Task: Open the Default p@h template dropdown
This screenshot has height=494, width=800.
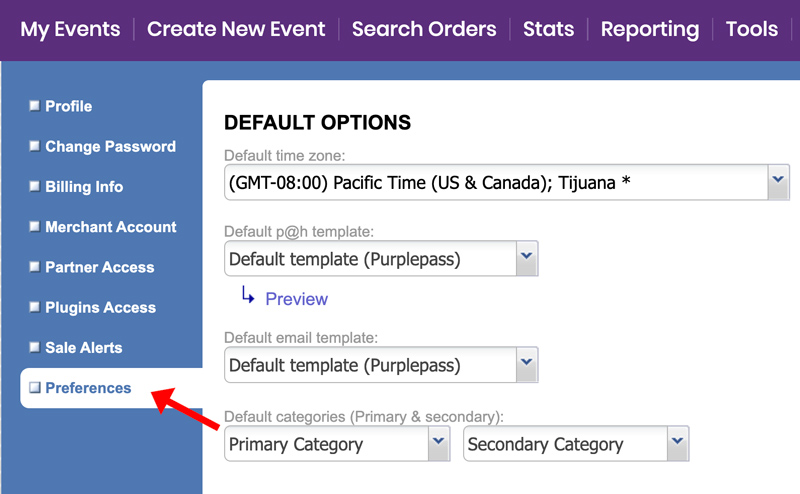Action: [381, 259]
